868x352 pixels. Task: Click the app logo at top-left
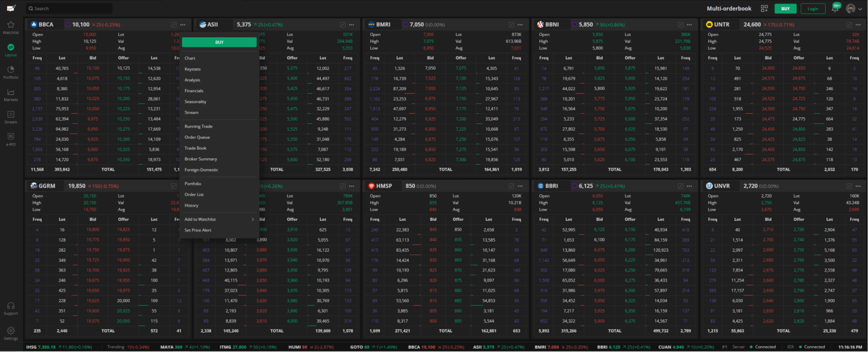(x=11, y=8)
